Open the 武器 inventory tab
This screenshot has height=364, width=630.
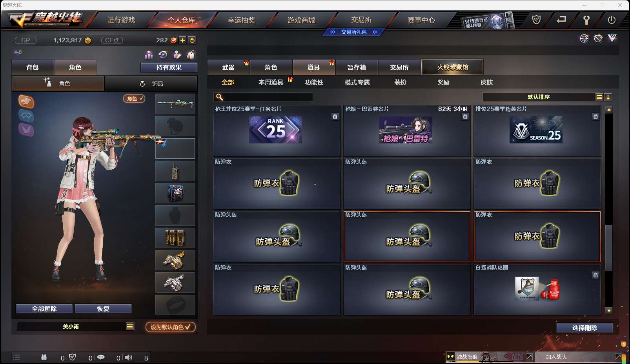(x=228, y=67)
